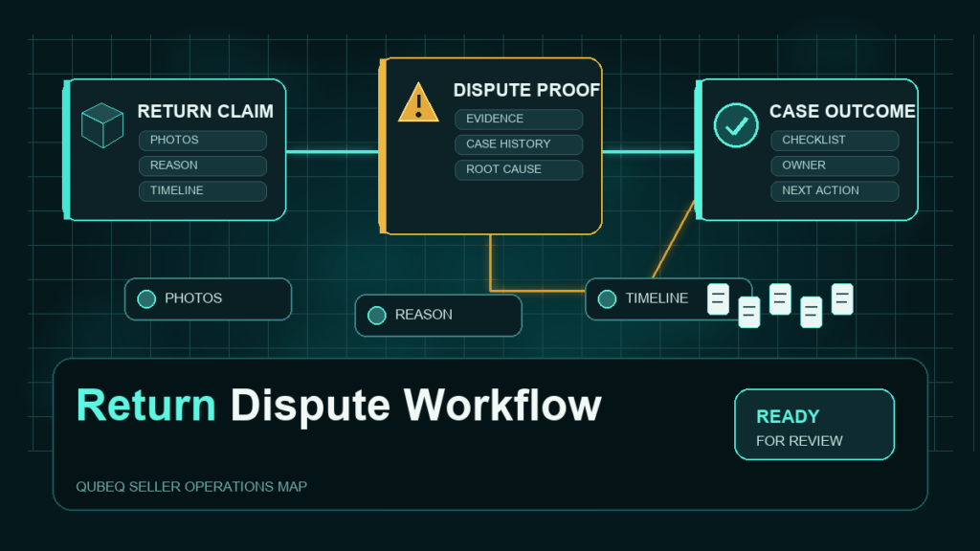This screenshot has height=551, width=980.
Task: Open the CASE HISTORY item
Action: point(519,144)
